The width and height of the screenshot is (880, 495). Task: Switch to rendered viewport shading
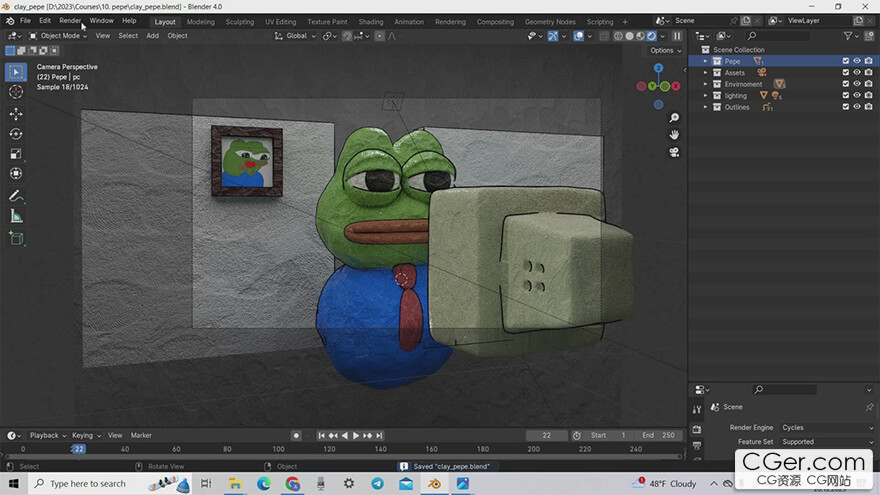pyautogui.click(x=652, y=36)
